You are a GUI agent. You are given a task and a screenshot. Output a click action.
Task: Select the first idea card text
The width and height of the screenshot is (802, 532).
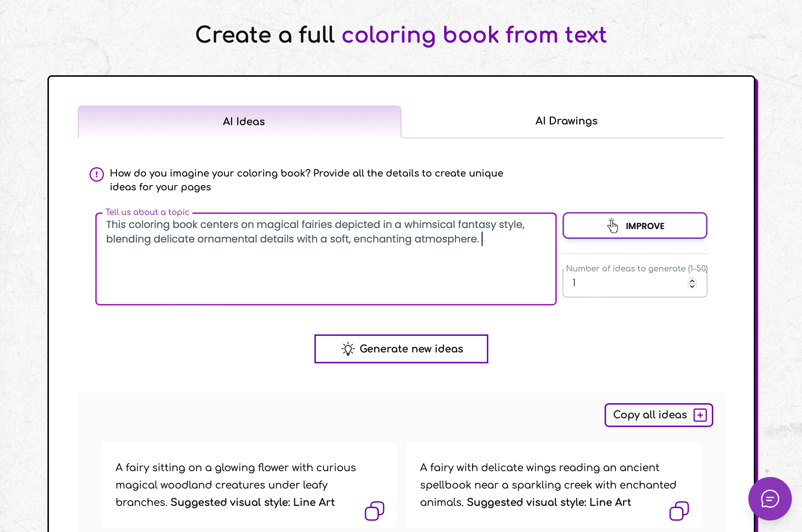(x=235, y=485)
